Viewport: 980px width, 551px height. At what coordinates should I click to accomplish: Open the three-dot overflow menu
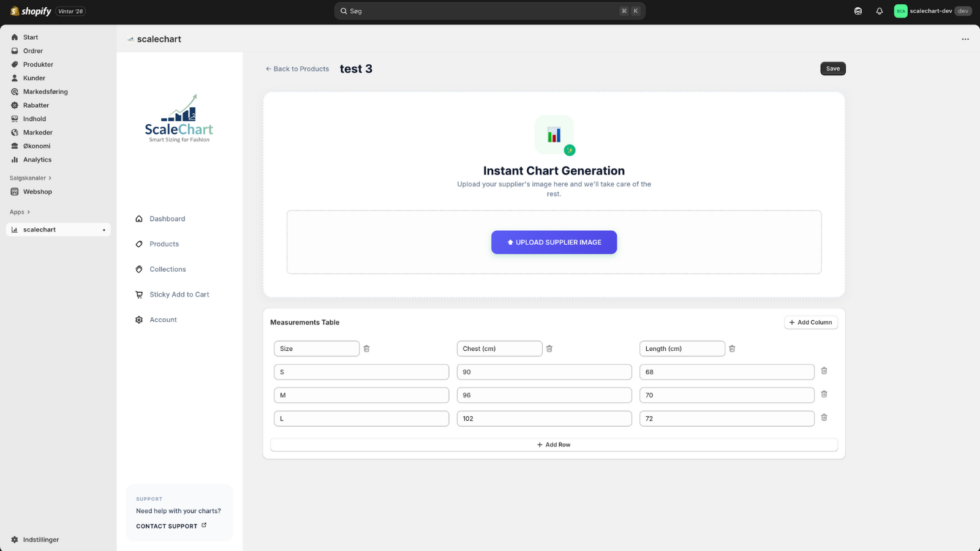(965, 39)
